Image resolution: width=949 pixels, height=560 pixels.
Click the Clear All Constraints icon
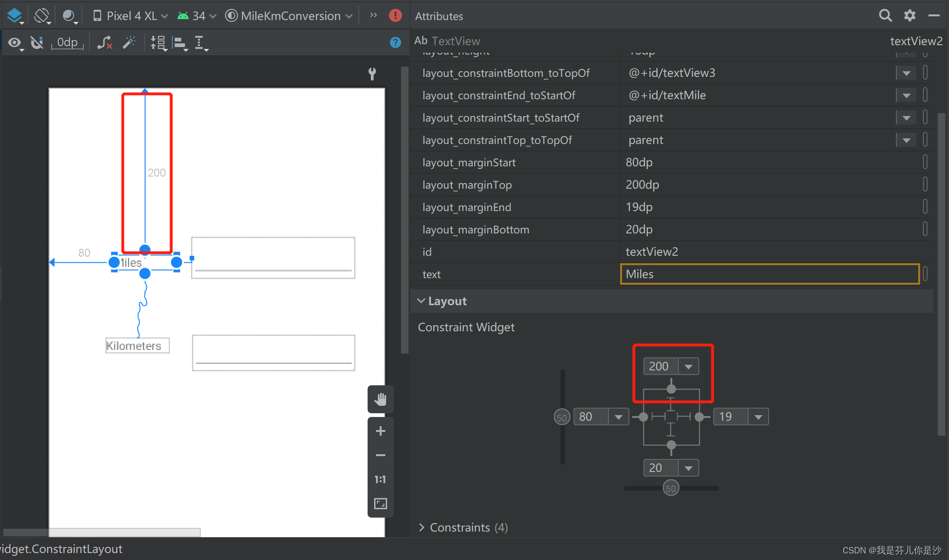coord(105,43)
